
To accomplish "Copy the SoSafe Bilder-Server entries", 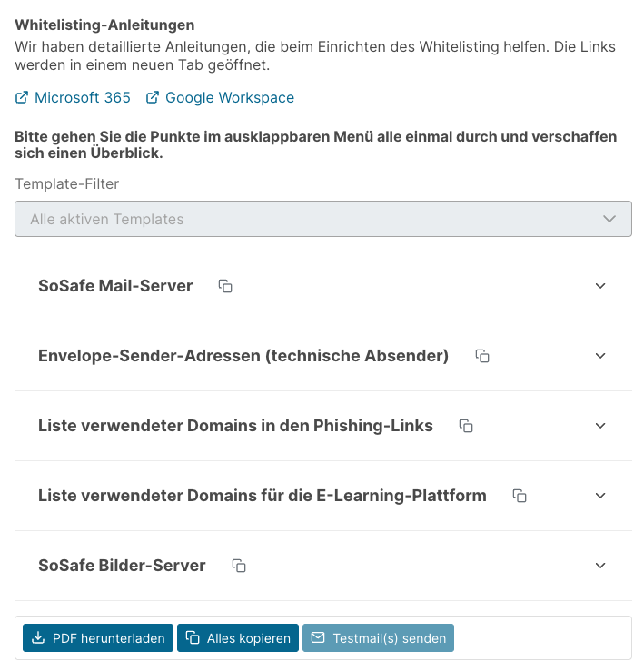I will point(239,566).
